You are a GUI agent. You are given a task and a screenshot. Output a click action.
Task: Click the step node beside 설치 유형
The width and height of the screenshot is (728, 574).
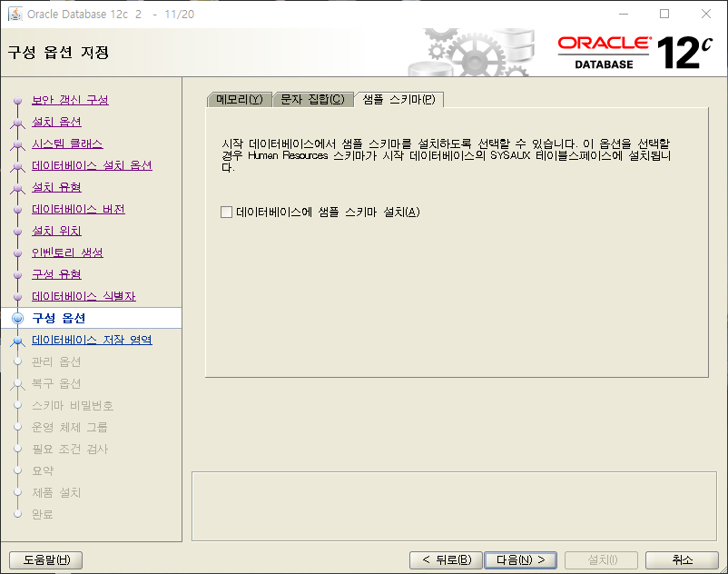pos(17,188)
